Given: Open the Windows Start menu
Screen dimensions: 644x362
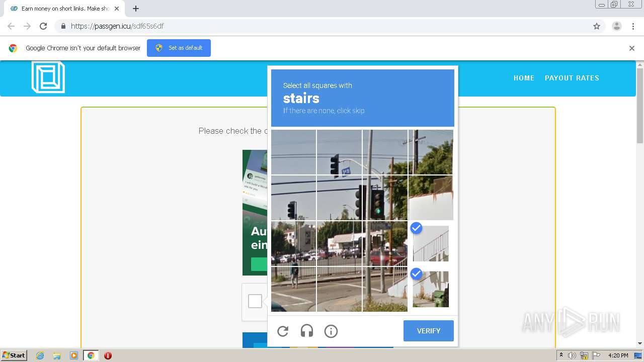Looking at the screenshot, I should tap(14, 355).
